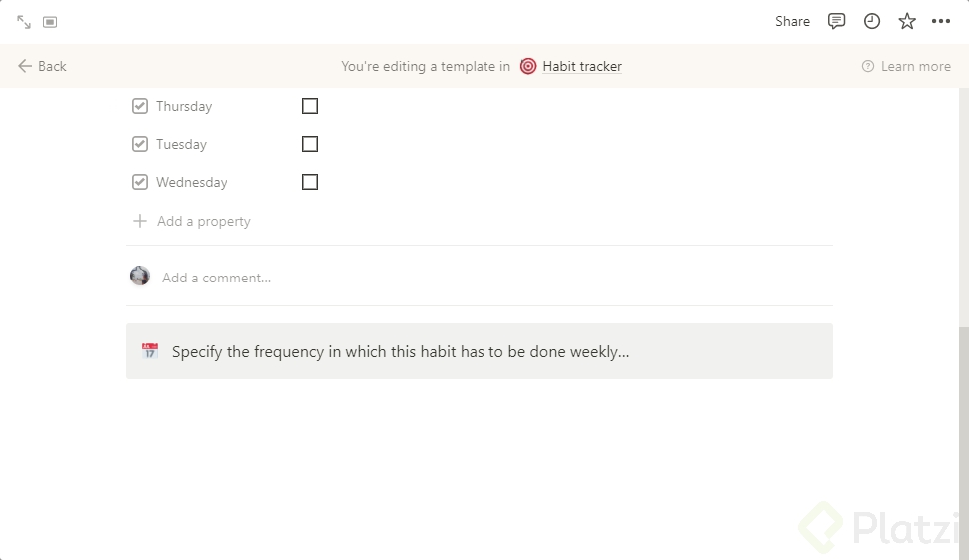Image resolution: width=969 pixels, height=560 pixels.
Task: Click the Share menu
Action: [x=792, y=21]
